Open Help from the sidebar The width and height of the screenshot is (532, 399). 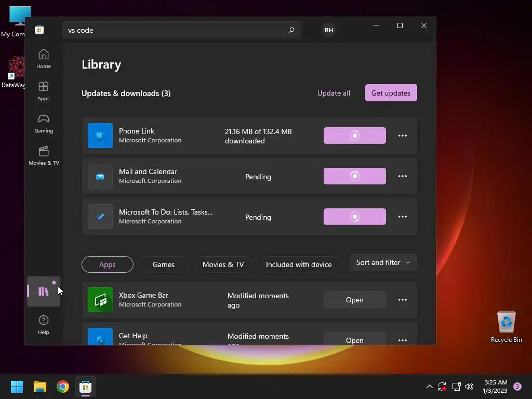[x=44, y=325]
